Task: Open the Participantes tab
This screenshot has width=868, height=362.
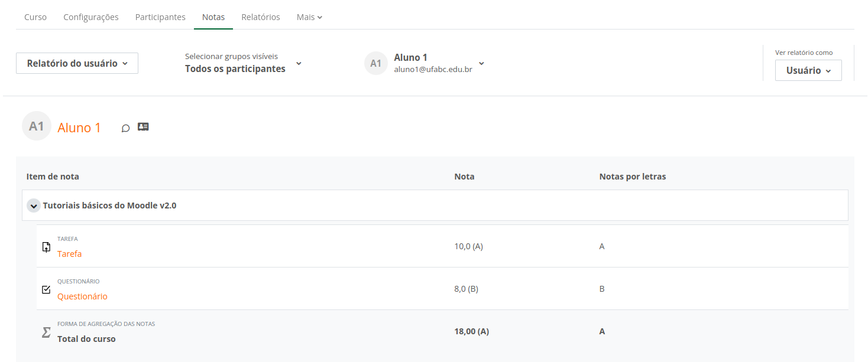Action: [x=160, y=17]
